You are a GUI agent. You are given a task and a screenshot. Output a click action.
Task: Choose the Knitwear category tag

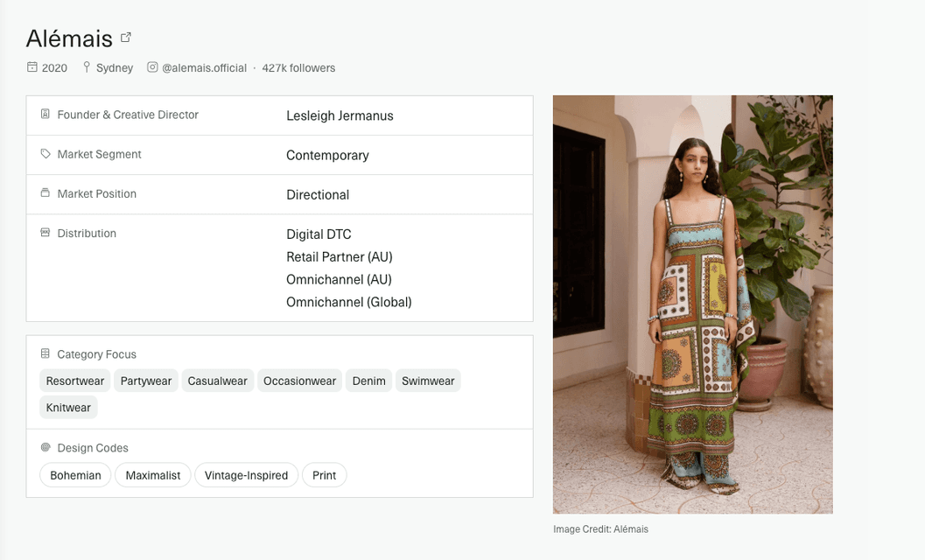coord(68,408)
